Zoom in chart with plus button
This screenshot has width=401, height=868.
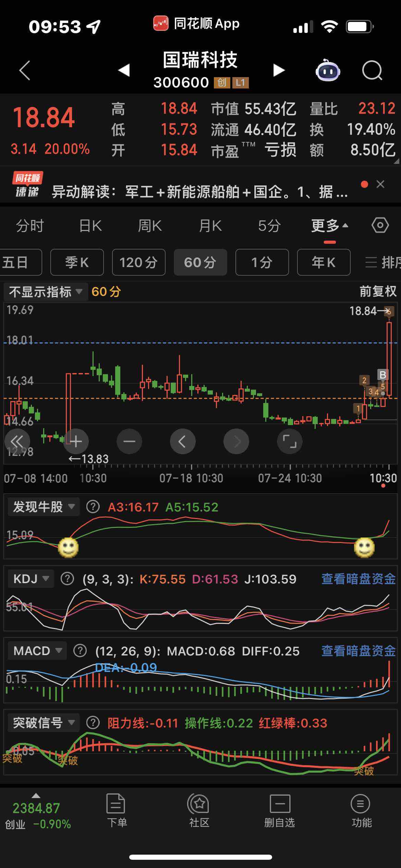tap(76, 442)
